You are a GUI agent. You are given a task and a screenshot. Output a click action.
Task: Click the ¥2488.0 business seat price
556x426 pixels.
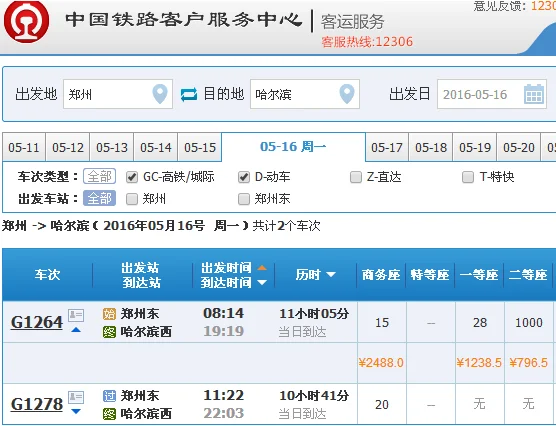click(381, 363)
